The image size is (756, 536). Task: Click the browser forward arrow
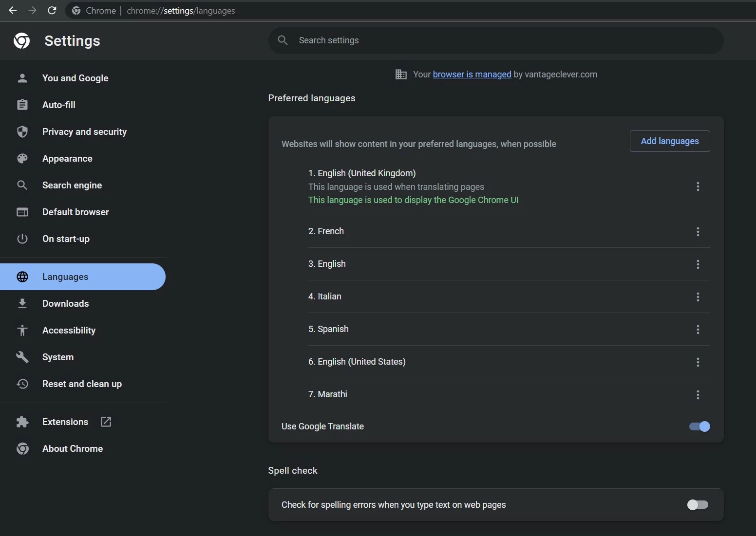[x=33, y=10]
